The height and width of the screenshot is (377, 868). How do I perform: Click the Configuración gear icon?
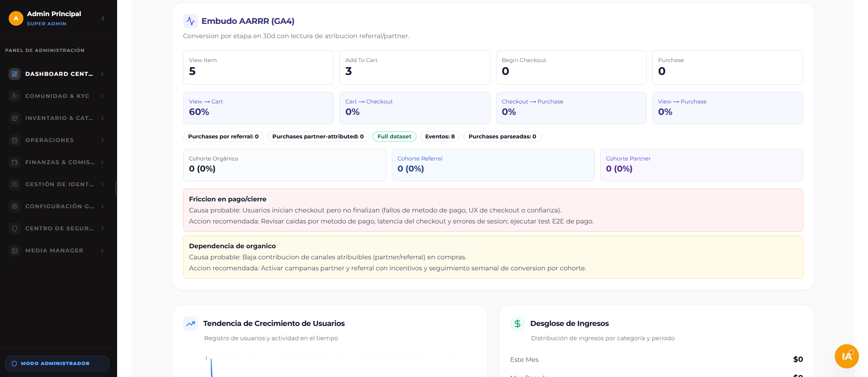(x=15, y=206)
